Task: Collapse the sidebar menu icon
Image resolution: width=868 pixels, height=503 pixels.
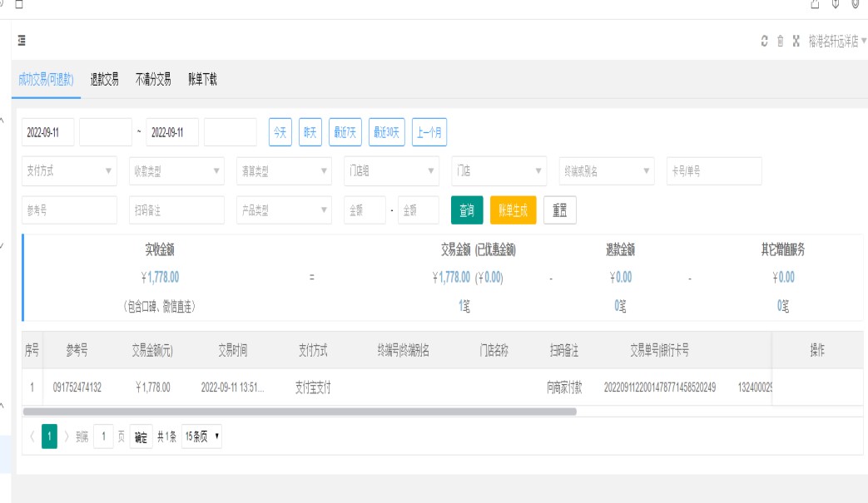Action: [x=22, y=41]
